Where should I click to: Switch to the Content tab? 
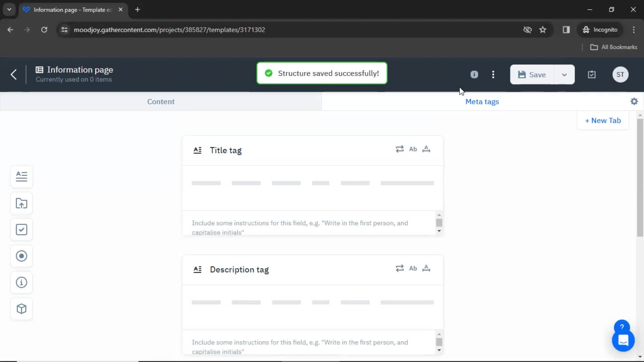pos(161,102)
